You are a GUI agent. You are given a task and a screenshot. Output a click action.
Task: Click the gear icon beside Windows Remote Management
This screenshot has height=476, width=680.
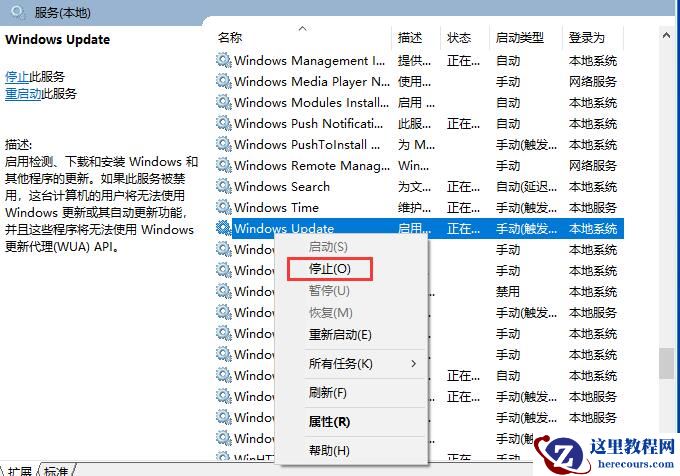pos(224,165)
